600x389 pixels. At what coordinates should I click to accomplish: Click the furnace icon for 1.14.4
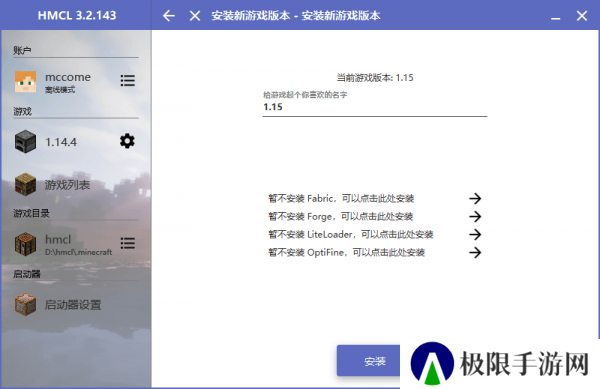pos(25,142)
